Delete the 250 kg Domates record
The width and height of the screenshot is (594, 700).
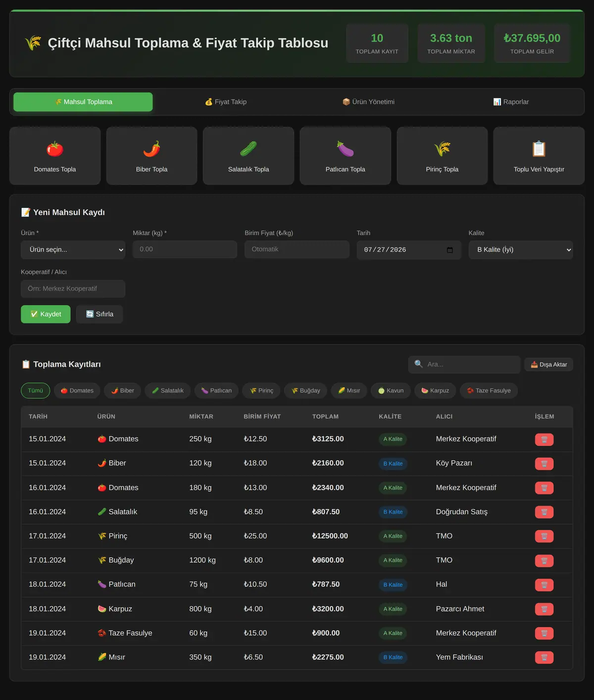[x=544, y=439]
